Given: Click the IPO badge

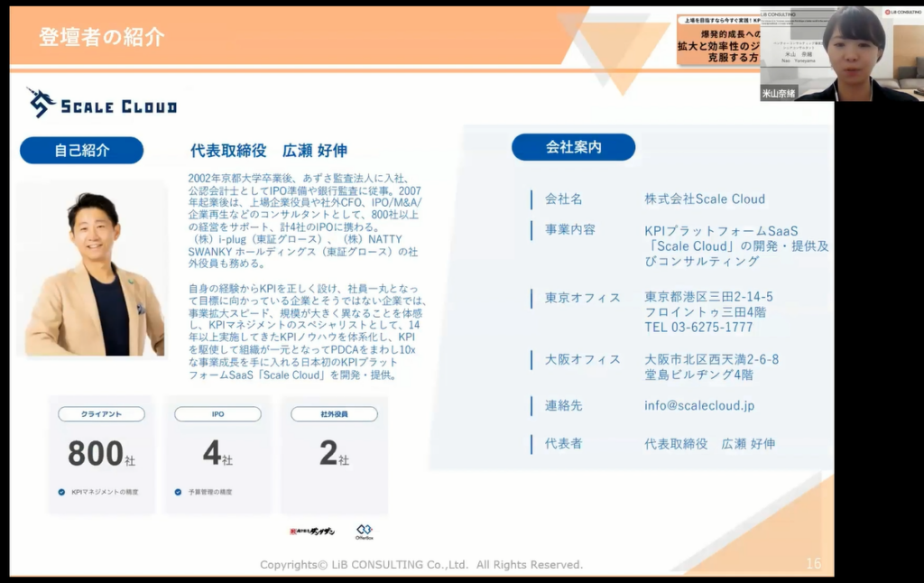Looking at the screenshot, I should (x=217, y=414).
